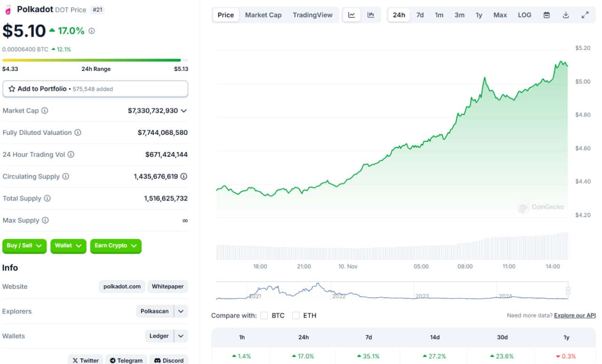The image size is (602, 364).
Task: Open the Earn Crypto dropdown
Action: pyautogui.click(x=116, y=246)
